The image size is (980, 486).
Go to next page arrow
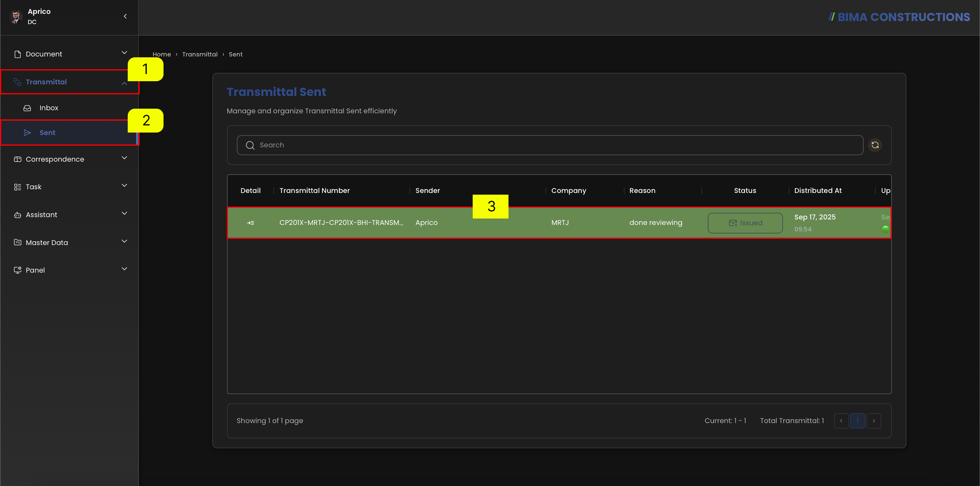874,421
